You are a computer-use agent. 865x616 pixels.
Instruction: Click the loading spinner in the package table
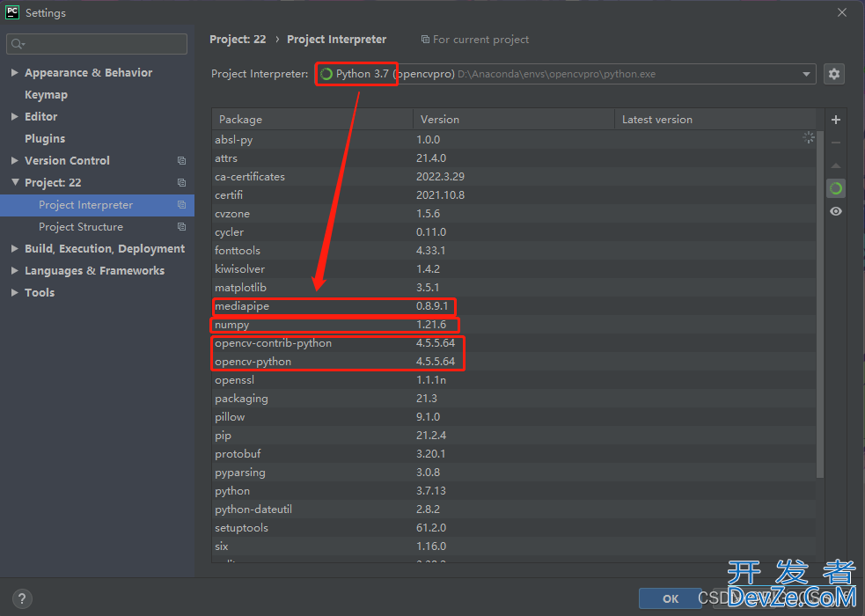(809, 138)
